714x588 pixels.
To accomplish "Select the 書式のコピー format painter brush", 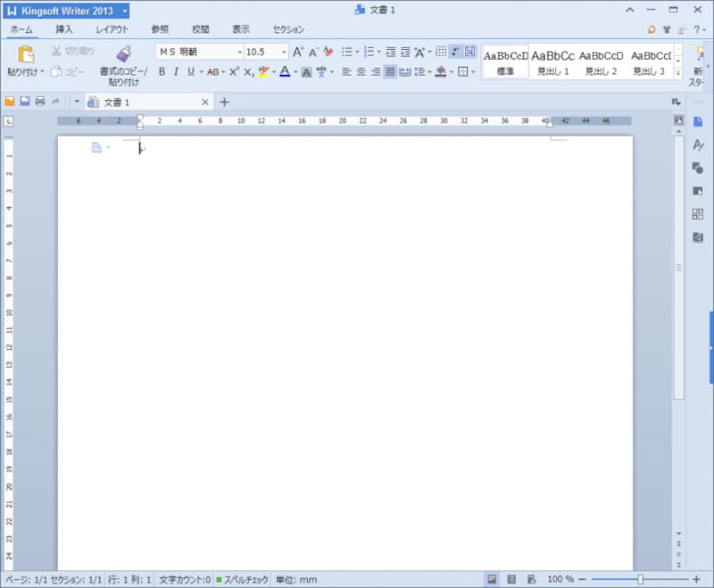I will pyautogui.click(x=123, y=54).
